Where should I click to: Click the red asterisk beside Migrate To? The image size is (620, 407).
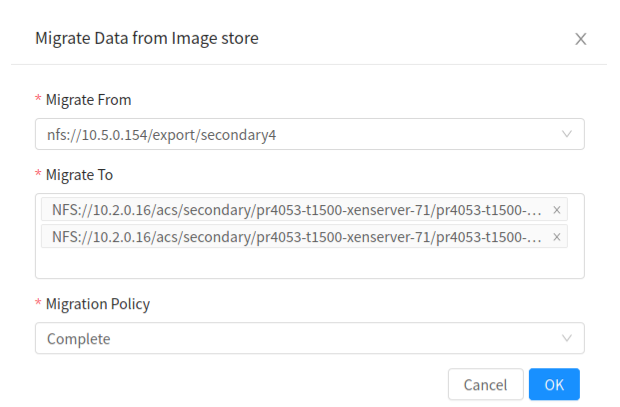pyautogui.click(x=38, y=173)
